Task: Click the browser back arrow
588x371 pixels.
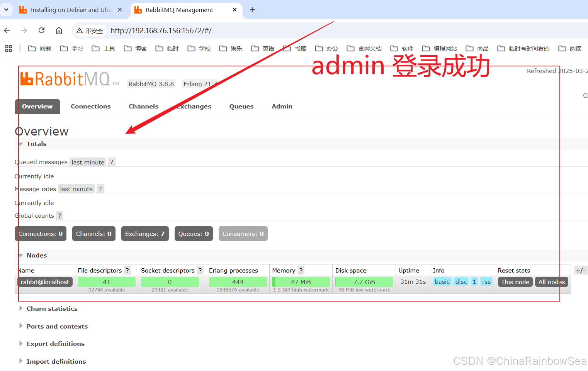Action: pyautogui.click(x=7, y=30)
